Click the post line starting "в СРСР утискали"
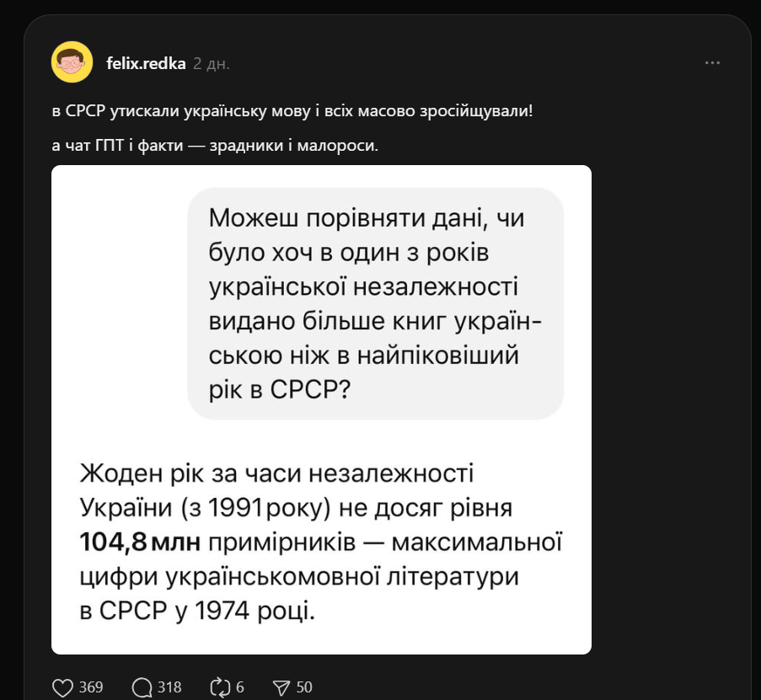 pyautogui.click(x=292, y=113)
